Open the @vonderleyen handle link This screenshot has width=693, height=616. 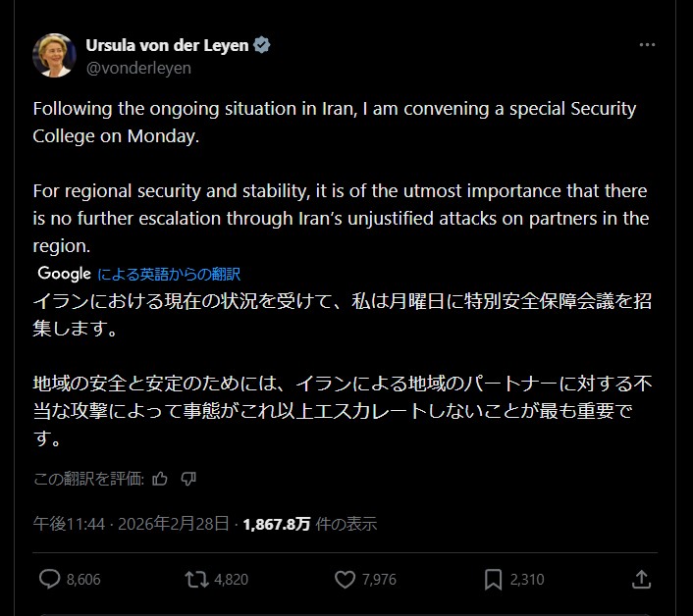(138, 68)
